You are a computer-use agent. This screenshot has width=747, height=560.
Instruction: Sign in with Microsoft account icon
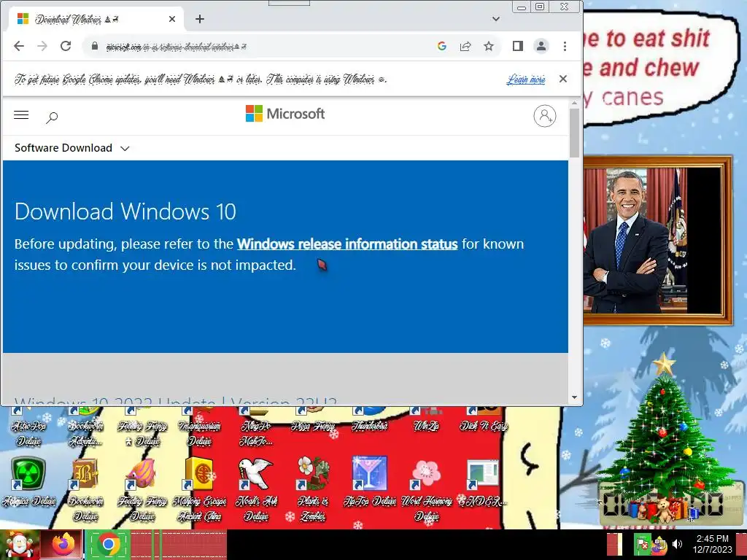pyautogui.click(x=544, y=116)
